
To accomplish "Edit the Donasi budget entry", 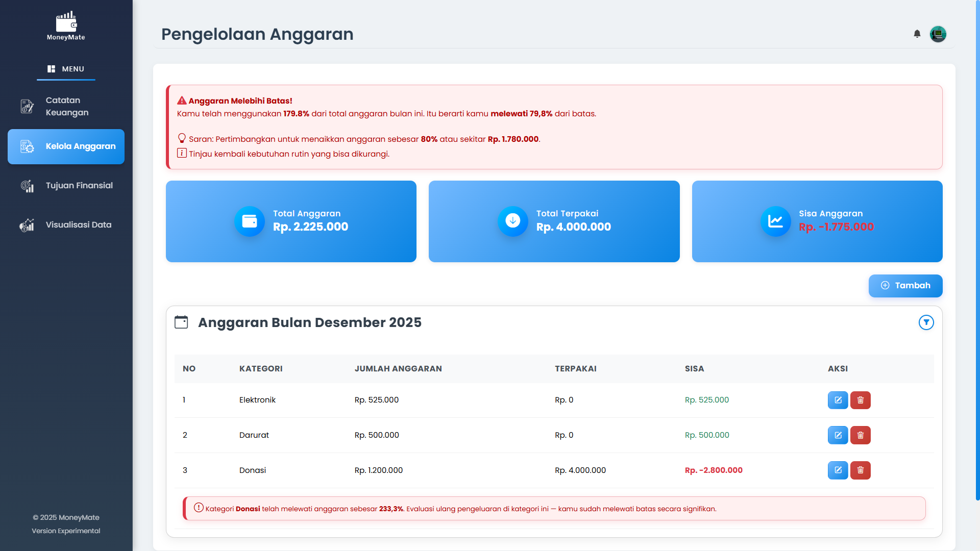I will coord(838,470).
